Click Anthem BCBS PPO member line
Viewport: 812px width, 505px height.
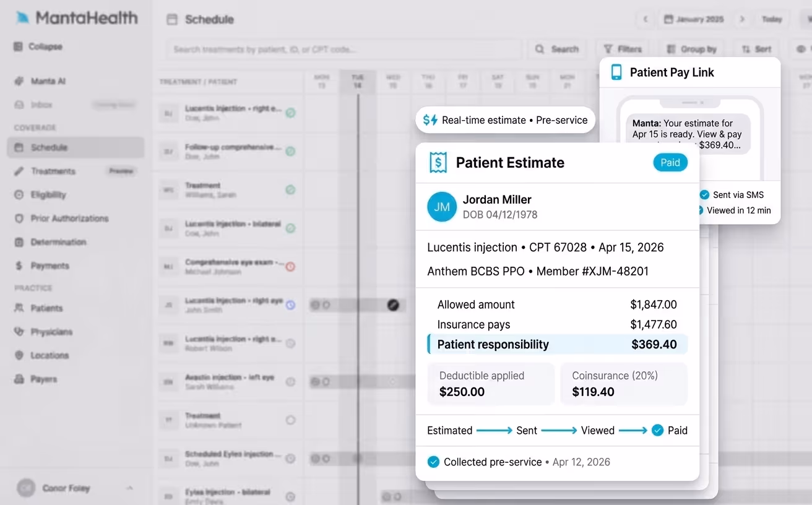click(x=538, y=271)
